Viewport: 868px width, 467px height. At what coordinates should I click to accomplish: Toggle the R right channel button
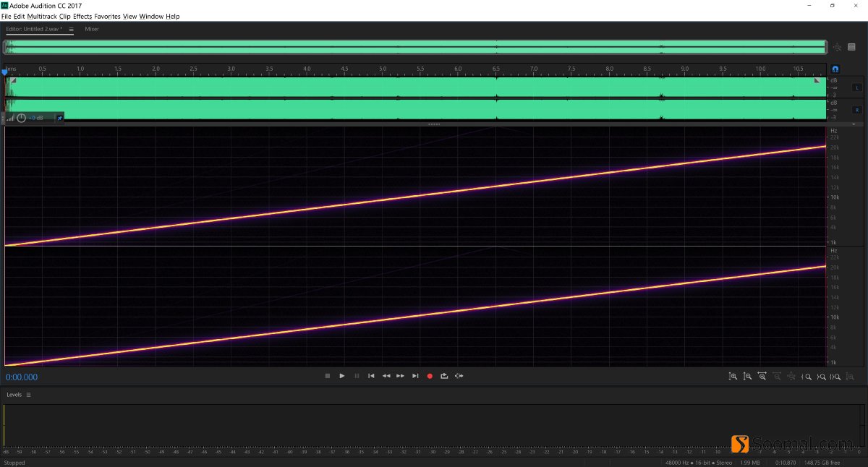point(858,110)
